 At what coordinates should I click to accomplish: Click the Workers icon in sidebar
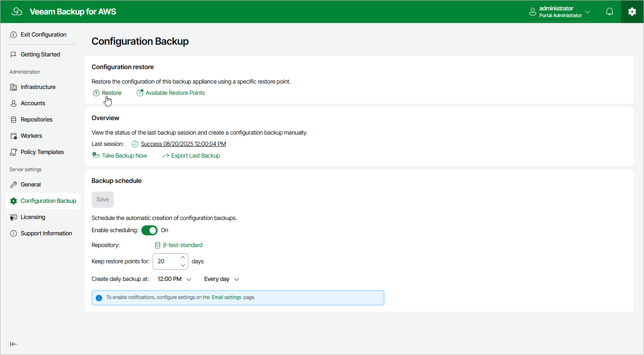(14, 136)
